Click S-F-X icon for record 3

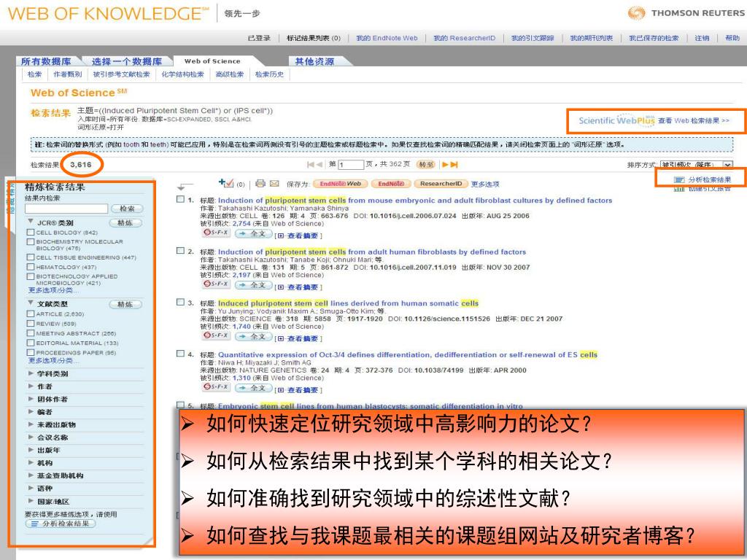coord(216,335)
